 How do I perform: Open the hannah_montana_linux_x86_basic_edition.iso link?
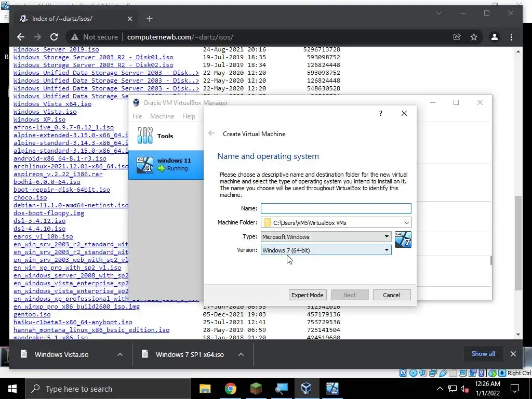point(91,330)
